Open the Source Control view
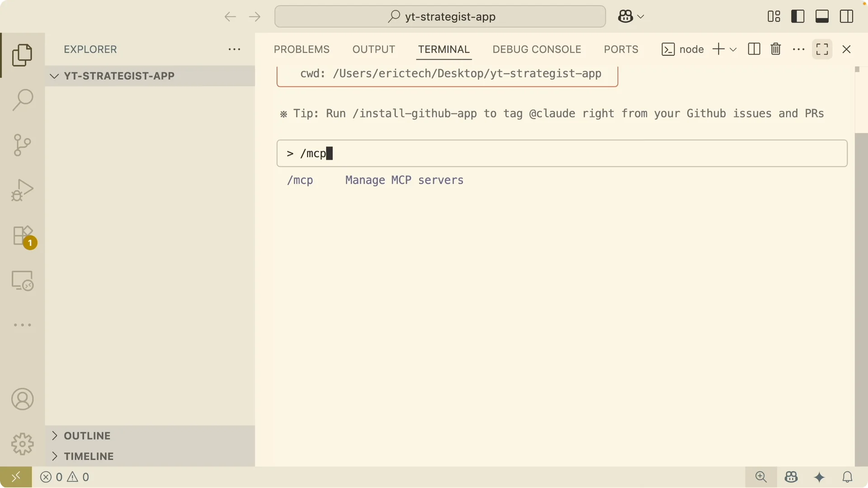The width and height of the screenshot is (868, 488). pos(22,145)
